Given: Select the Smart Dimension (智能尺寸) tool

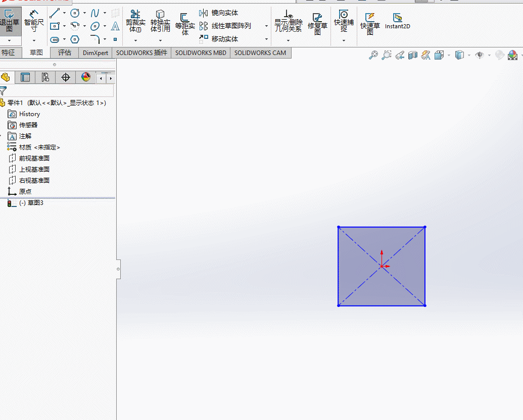Looking at the screenshot, I should (x=34, y=21).
